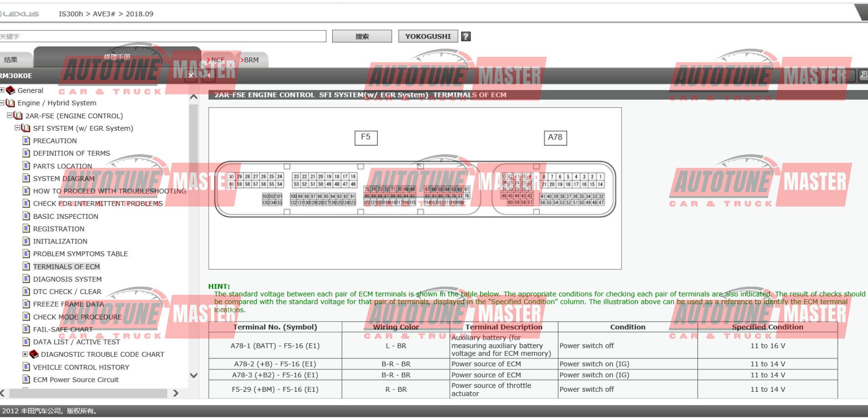Viewport: 868px width, 419px height.
Task: Click the DIAGNOSIS SYSTEM document icon
Action: point(26,279)
